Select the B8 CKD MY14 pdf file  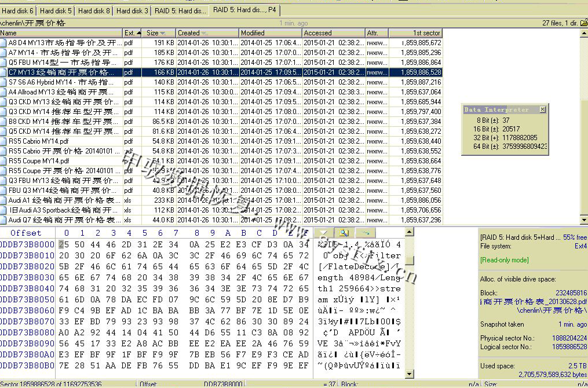pos(221,122)
